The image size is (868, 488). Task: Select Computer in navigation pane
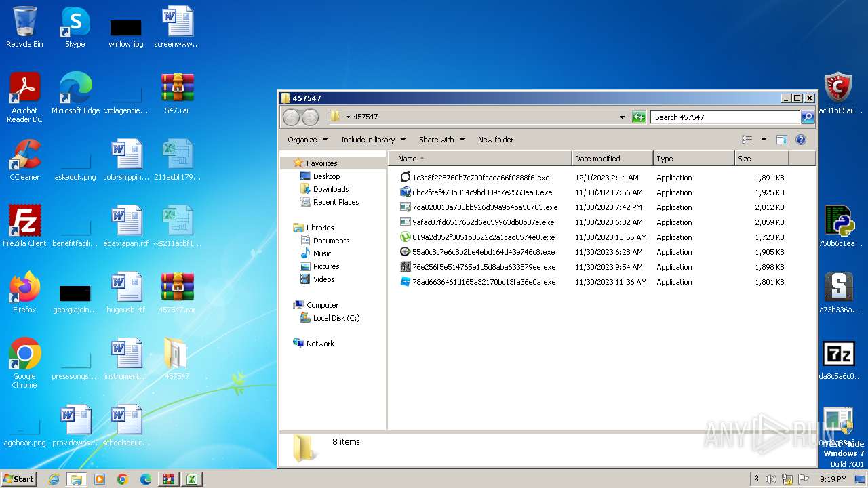click(322, 305)
